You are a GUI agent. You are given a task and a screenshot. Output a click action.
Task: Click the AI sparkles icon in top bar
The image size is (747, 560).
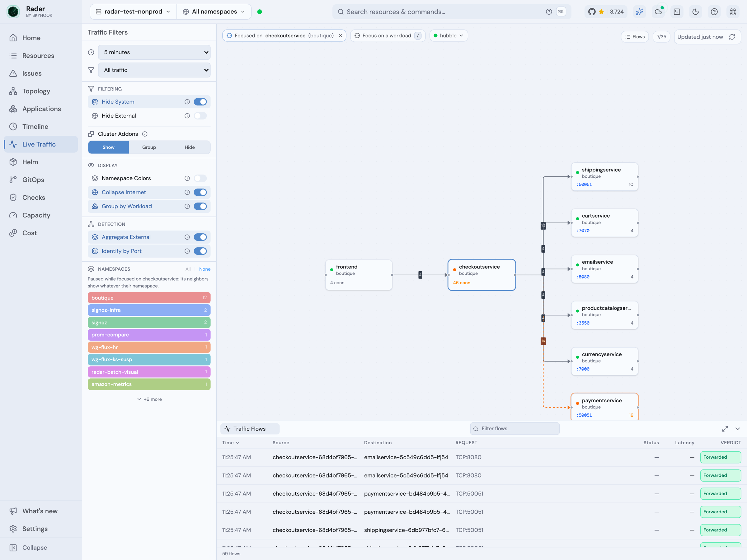(639, 12)
